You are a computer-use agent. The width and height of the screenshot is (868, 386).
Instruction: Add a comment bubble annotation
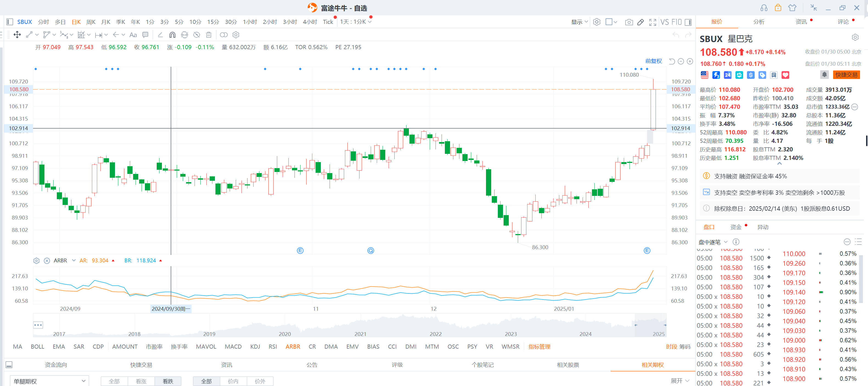click(145, 35)
